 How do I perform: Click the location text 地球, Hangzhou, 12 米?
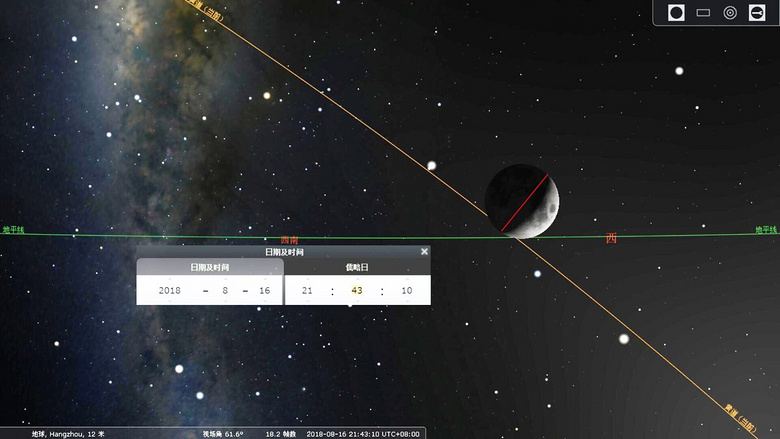[68, 434]
